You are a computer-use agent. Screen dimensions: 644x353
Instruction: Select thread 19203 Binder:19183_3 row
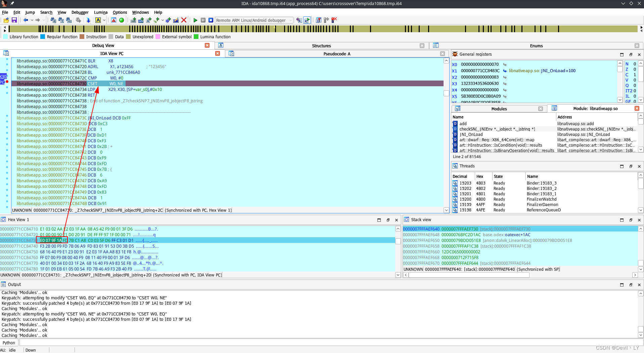tap(544, 183)
